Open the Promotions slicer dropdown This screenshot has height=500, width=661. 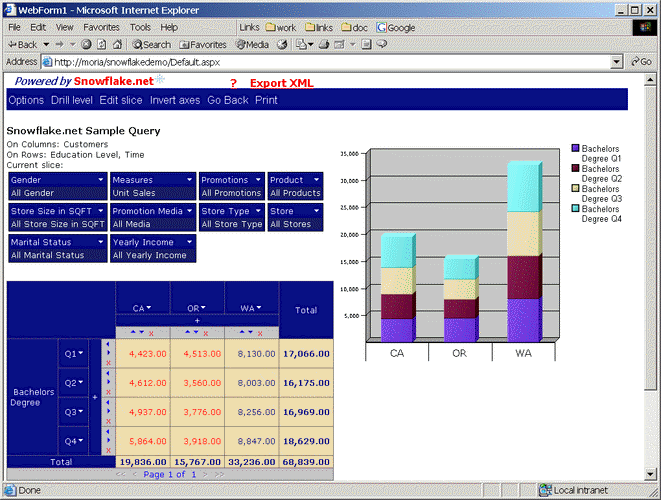pos(258,180)
